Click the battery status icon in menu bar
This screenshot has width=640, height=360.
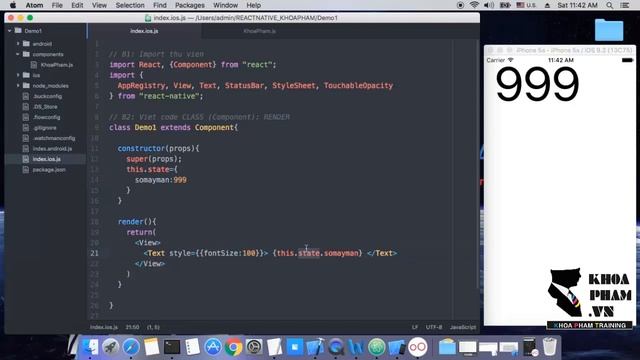click(x=505, y=5)
